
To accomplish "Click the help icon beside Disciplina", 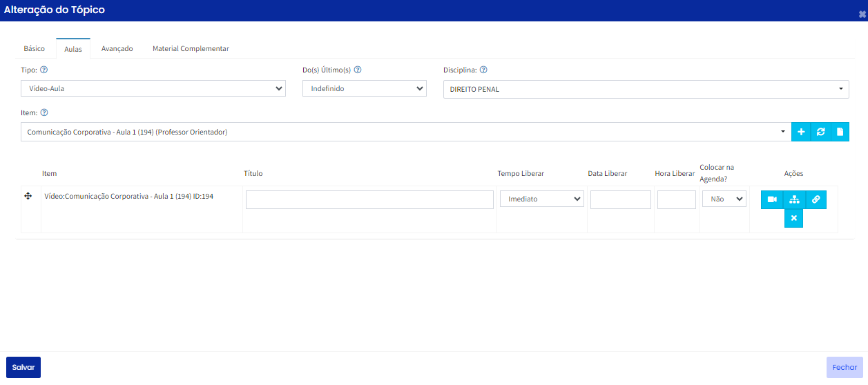I will point(483,70).
